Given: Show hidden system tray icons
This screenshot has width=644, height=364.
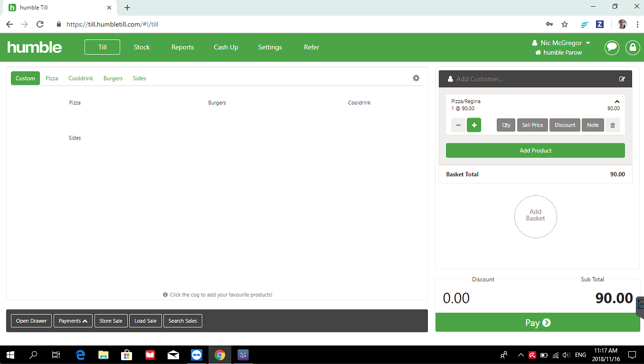Looking at the screenshot, I should click(521, 355).
